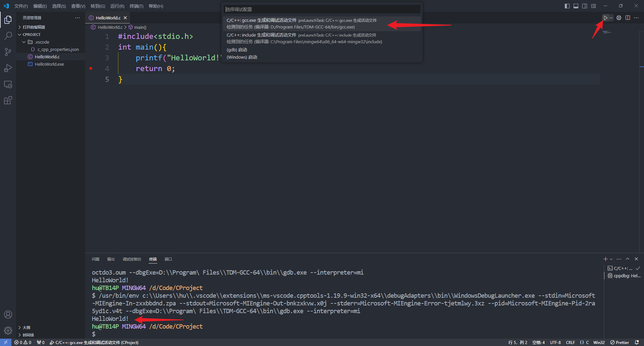The width and height of the screenshot is (644, 346).
Task: Toggle primary side bar layout icon
Action: click(567, 6)
